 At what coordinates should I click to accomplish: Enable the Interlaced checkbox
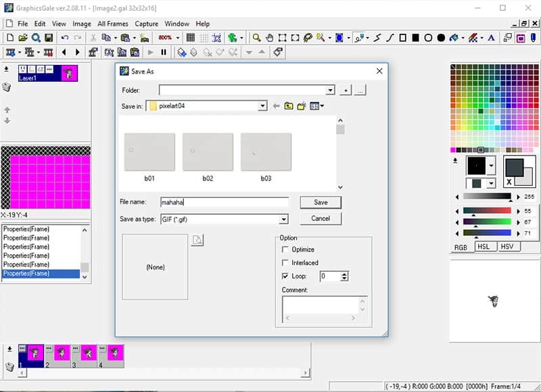coord(285,263)
